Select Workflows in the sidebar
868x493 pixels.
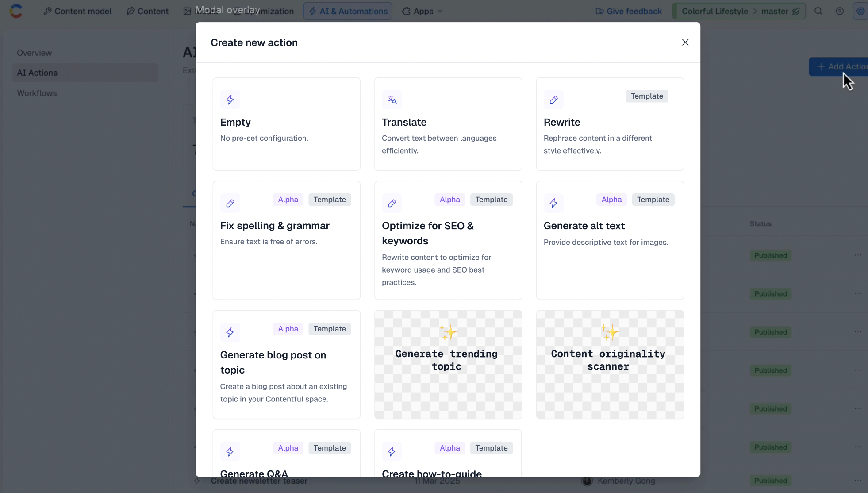(x=37, y=93)
